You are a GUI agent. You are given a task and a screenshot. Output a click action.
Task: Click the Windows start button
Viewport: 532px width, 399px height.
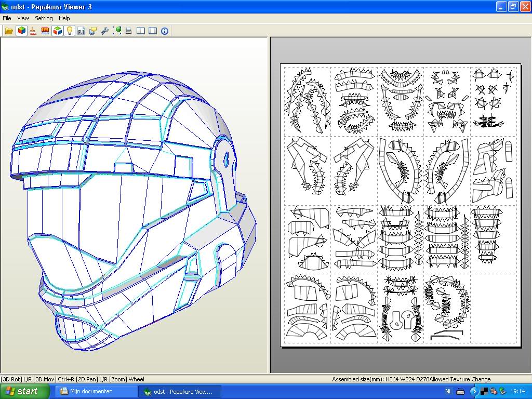(x=22, y=391)
